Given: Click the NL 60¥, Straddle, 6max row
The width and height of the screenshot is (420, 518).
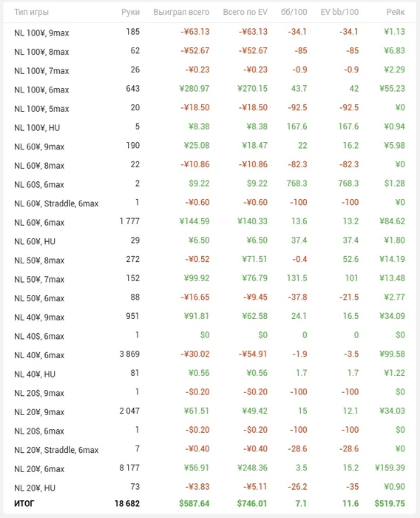Looking at the screenshot, I should (210, 203).
